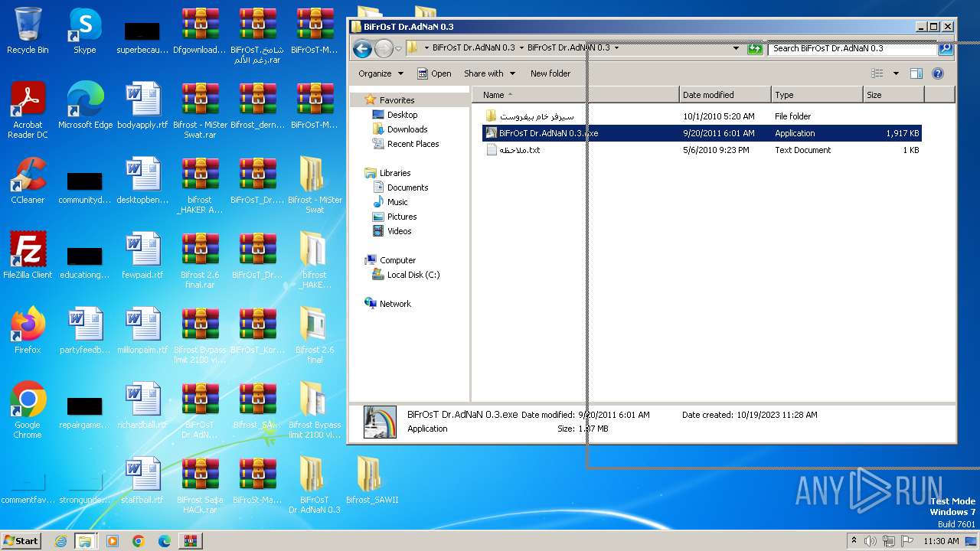The width and height of the screenshot is (980, 551).
Task: Open the Skype desktop shortcut
Action: 84,31
